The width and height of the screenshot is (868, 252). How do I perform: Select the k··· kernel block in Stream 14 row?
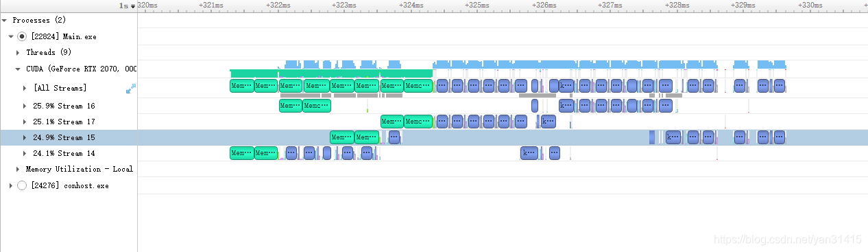(x=529, y=153)
